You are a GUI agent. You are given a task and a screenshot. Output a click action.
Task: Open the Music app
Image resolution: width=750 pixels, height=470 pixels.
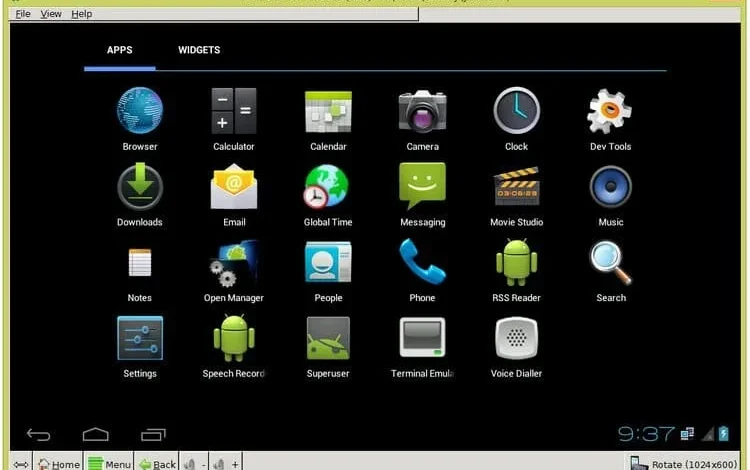[611, 186]
